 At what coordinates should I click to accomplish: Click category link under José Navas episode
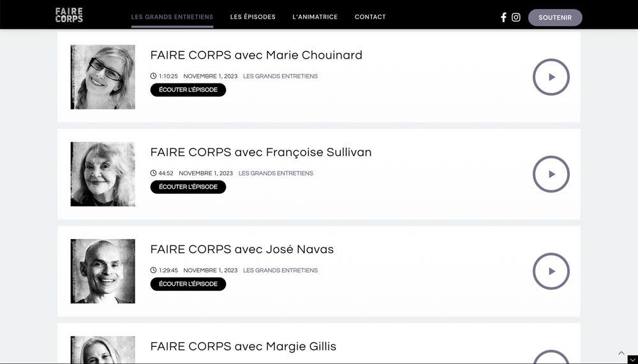tap(280, 270)
